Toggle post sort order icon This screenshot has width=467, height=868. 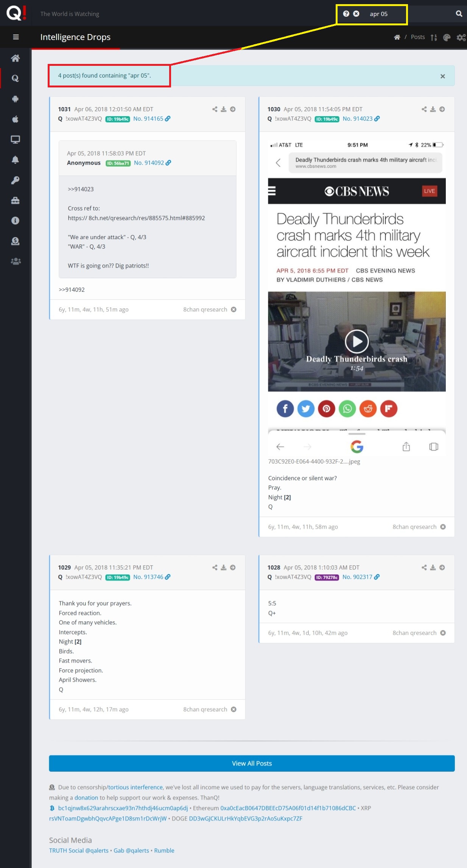[434, 37]
